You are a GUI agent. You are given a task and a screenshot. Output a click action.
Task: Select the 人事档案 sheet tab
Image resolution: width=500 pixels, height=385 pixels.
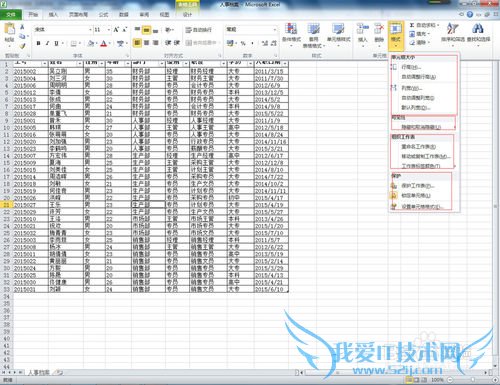tap(38, 372)
